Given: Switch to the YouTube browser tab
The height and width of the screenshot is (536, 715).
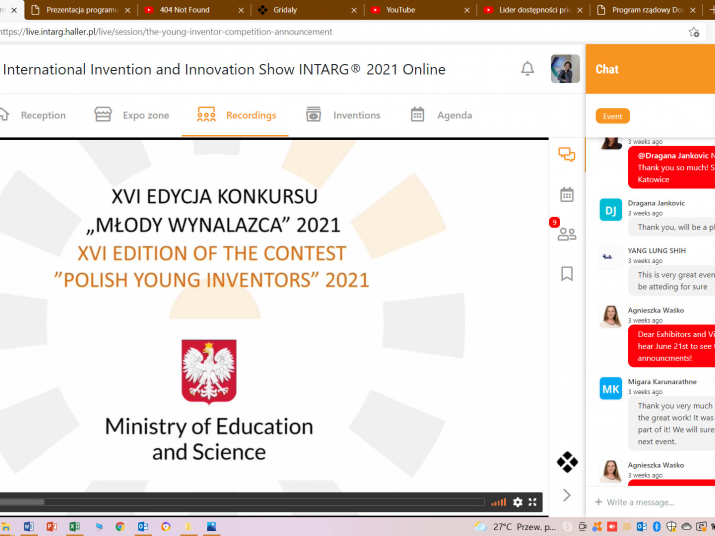Looking at the screenshot, I should click(x=410, y=10).
